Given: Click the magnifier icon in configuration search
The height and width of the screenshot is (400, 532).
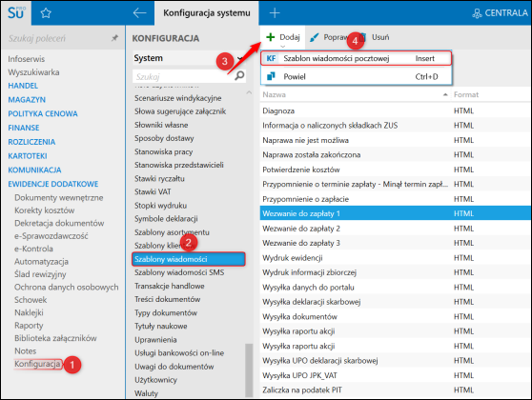Looking at the screenshot, I should (239, 75).
